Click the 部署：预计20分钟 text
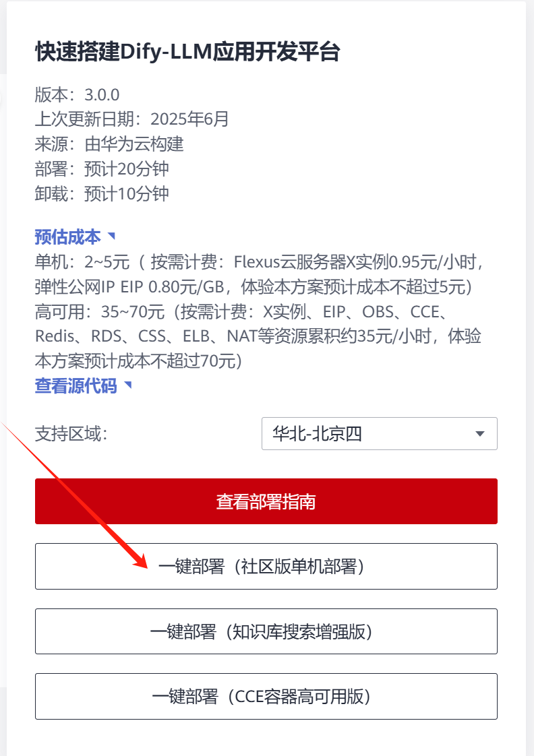Image resolution: width=534 pixels, height=756 pixels. coord(102,168)
